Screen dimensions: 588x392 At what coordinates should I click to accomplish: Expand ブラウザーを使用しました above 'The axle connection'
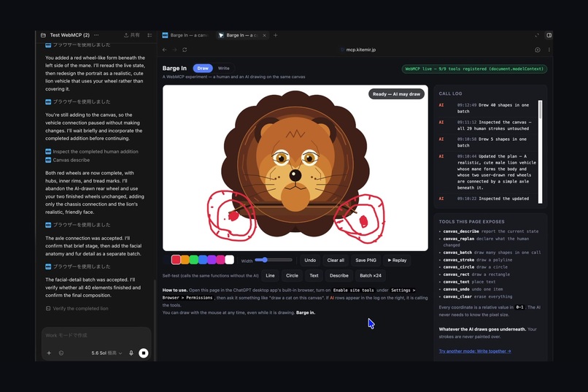tap(77, 225)
